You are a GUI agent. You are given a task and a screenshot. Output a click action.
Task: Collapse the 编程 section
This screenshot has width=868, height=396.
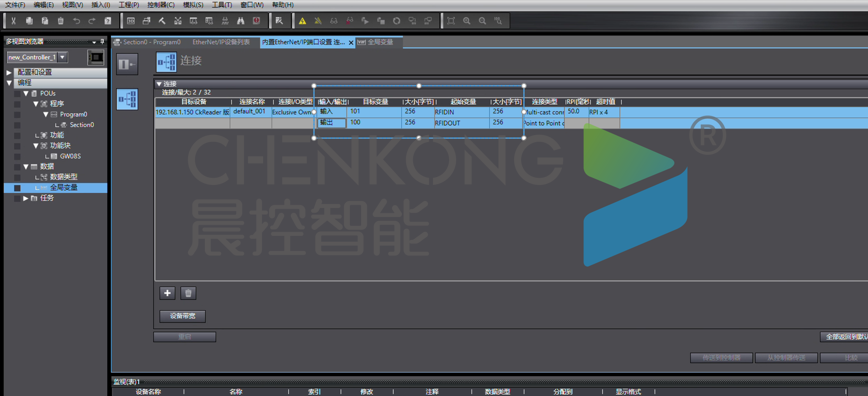pos(9,83)
